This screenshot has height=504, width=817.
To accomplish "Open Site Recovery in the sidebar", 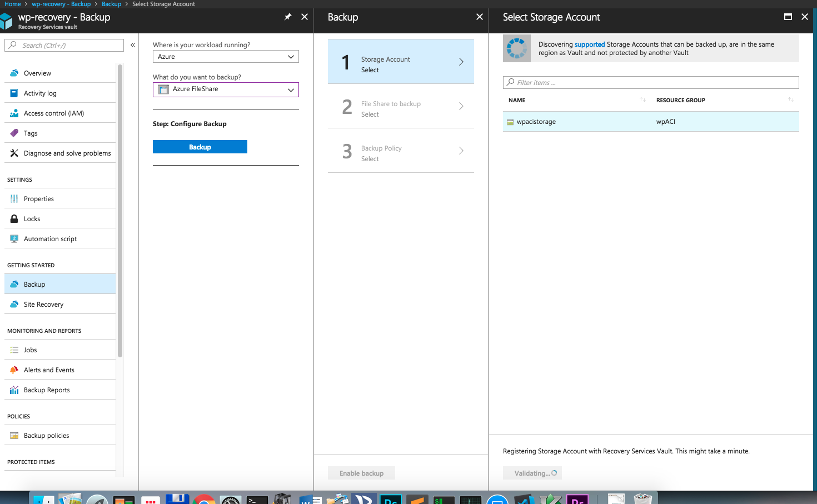I will coord(60,304).
